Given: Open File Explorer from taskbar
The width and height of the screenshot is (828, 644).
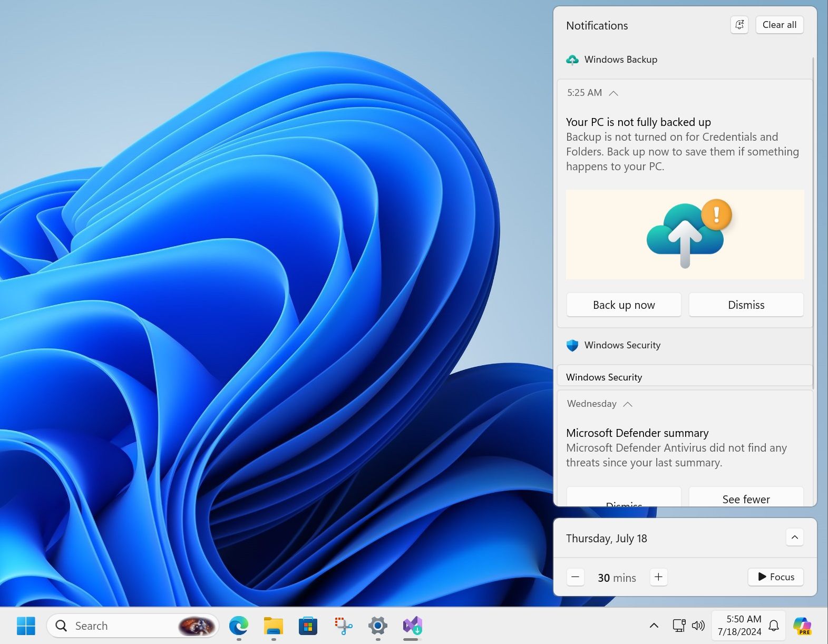Looking at the screenshot, I should click(274, 626).
